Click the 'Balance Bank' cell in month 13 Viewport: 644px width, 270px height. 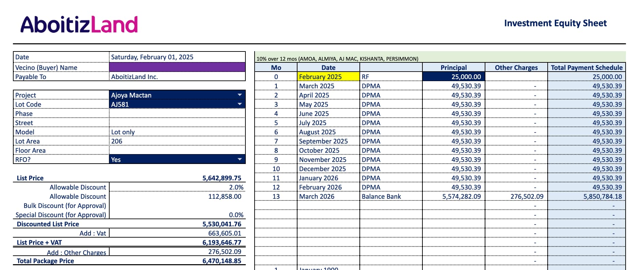[x=391, y=196]
